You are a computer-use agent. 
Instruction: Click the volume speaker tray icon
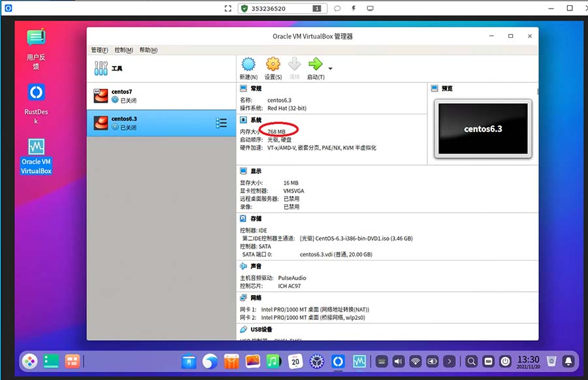click(x=399, y=362)
